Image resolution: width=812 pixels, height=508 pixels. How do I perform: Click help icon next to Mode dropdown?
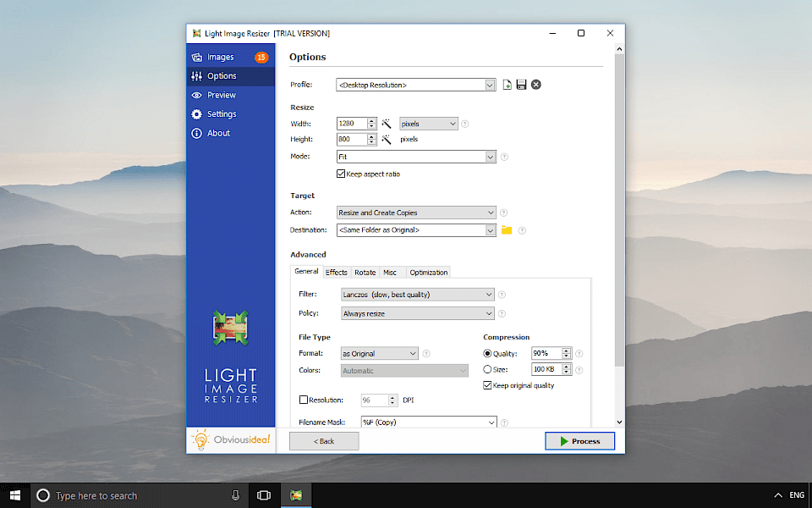coord(504,157)
